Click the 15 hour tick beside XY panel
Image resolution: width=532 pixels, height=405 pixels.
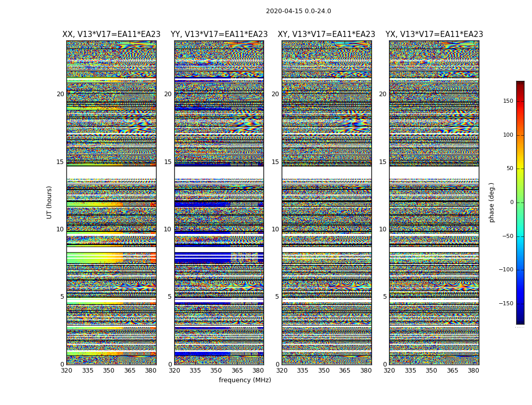276,162
